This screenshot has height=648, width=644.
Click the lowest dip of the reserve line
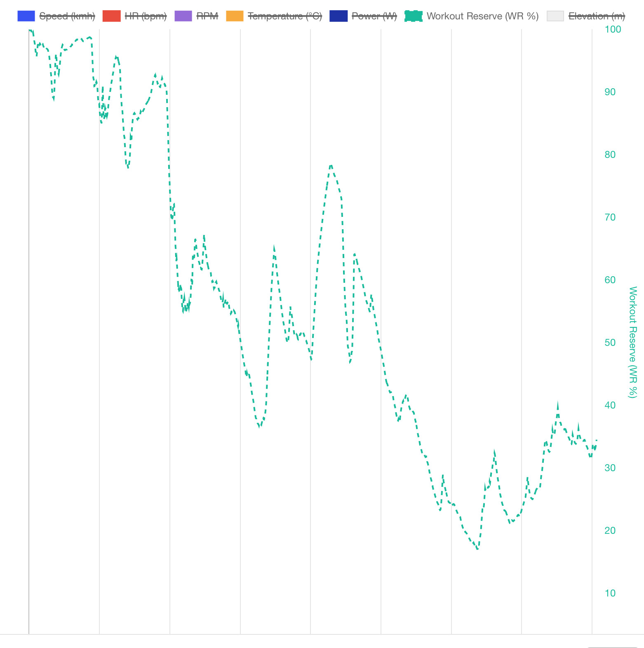477,549
